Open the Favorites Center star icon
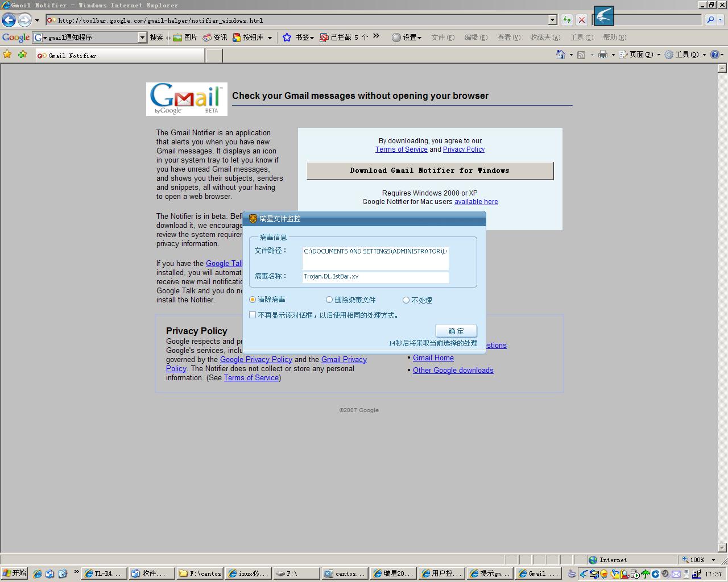 click(x=7, y=55)
